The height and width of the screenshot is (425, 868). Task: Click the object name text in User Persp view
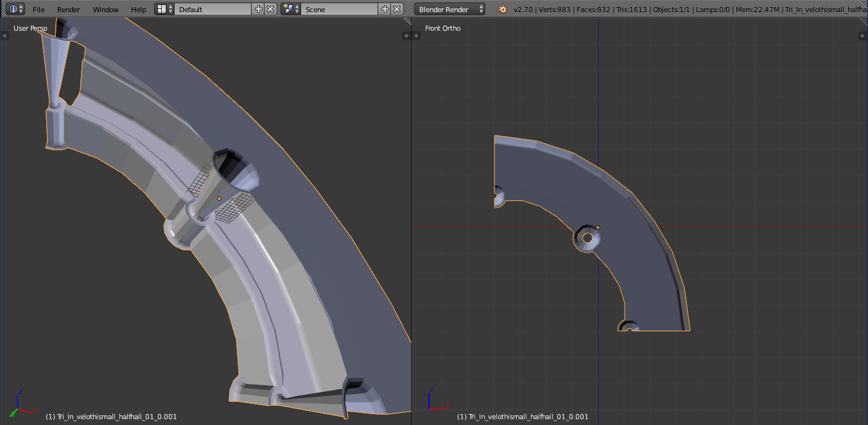point(111,417)
